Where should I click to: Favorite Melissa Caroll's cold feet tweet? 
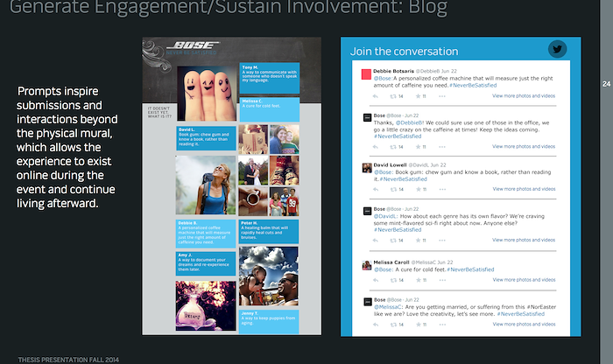(419, 280)
